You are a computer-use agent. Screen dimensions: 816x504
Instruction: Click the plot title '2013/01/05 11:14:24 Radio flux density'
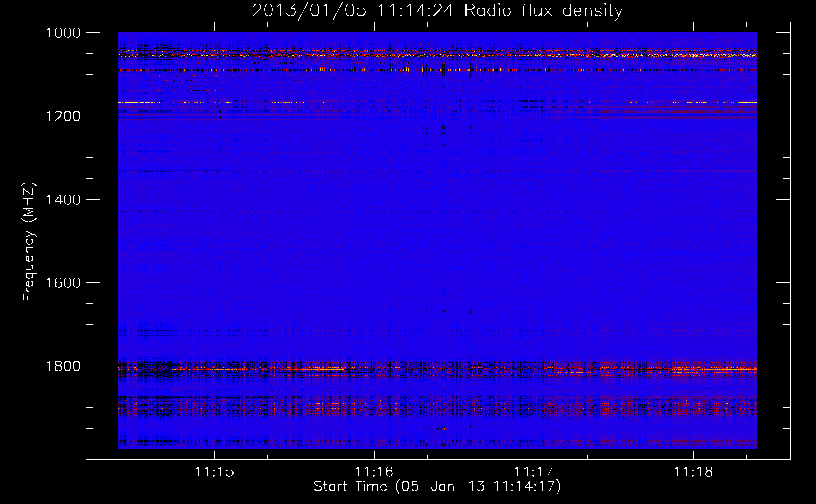point(437,11)
